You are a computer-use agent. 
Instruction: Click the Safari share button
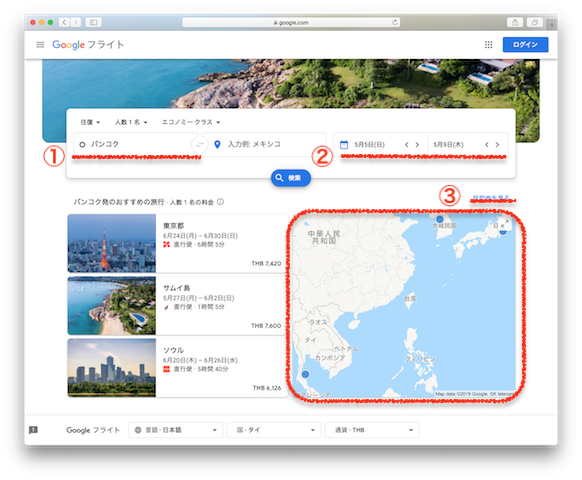coord(515,22)
